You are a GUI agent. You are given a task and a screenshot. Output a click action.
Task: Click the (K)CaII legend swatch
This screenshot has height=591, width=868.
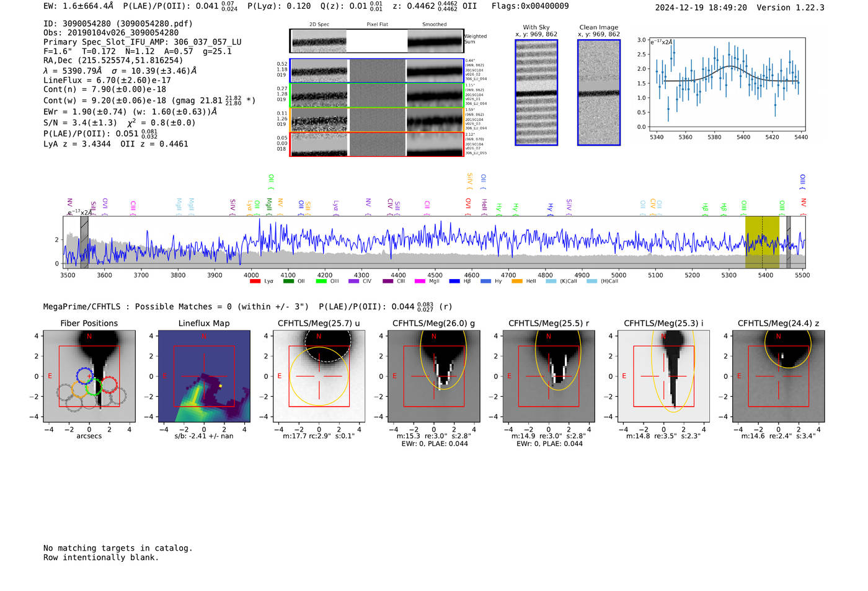(x=551, y=282)
